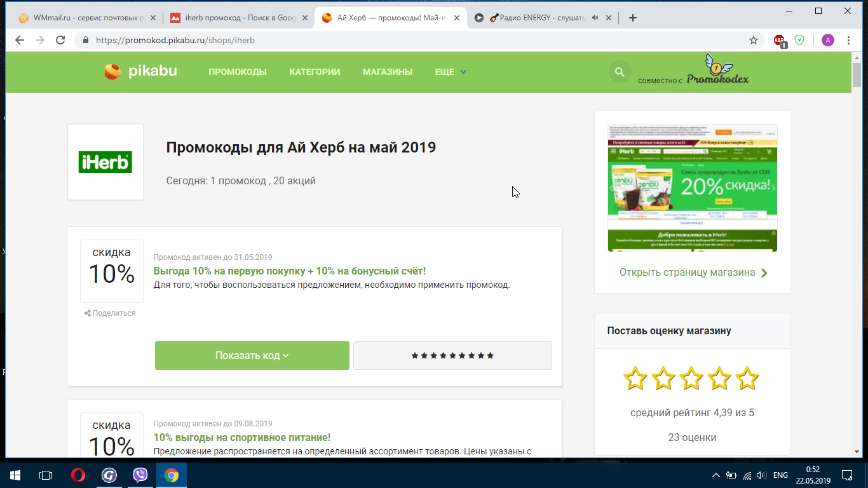Click the hidden code asterisks field
Image resolution: width=868 pixels, height=488 pixels.
click(x=452, y=355)
